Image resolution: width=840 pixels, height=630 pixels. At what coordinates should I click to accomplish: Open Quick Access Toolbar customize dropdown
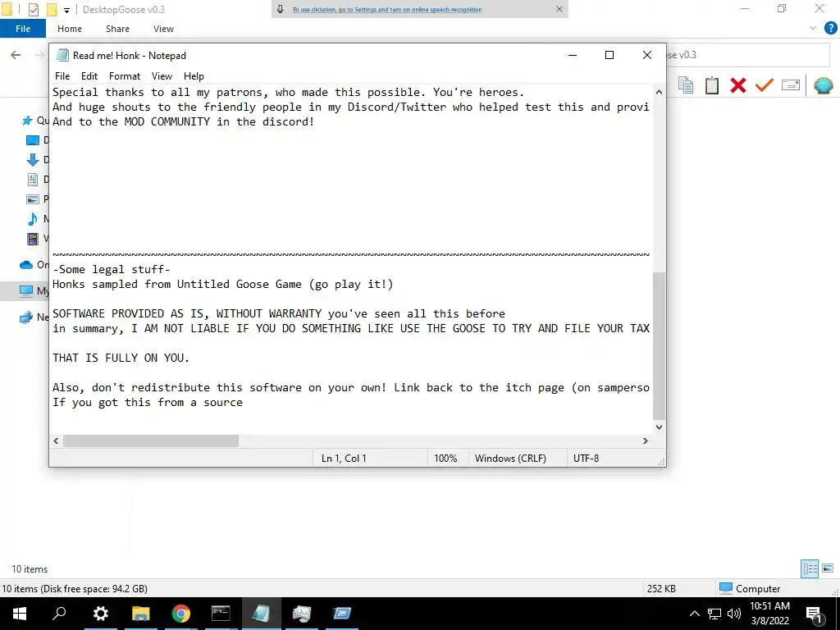pyautogui.click(x=66, y=10)
